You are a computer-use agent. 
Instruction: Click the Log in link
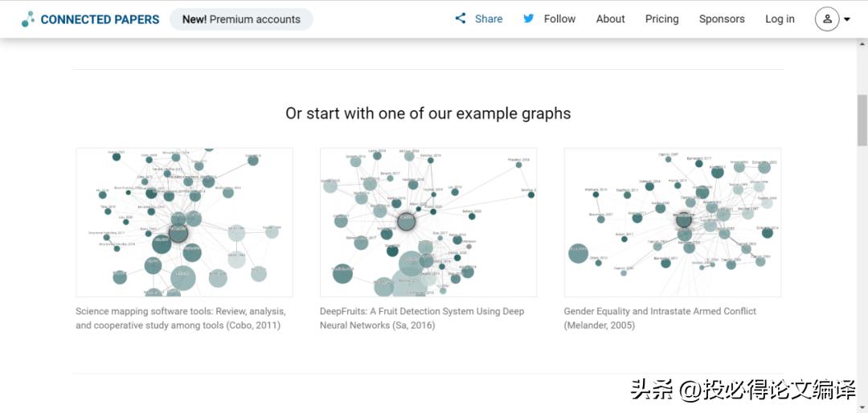point(780,19)
